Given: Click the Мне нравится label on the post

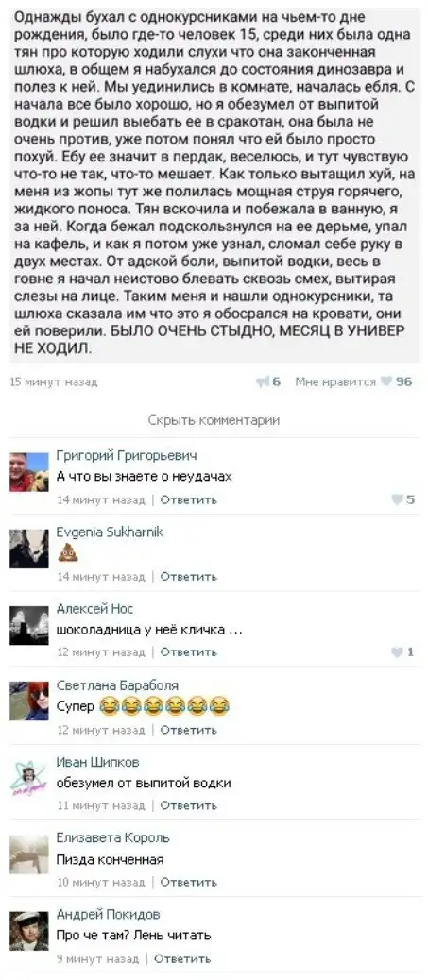Looking at the screenshot, I should click(335, 381).
